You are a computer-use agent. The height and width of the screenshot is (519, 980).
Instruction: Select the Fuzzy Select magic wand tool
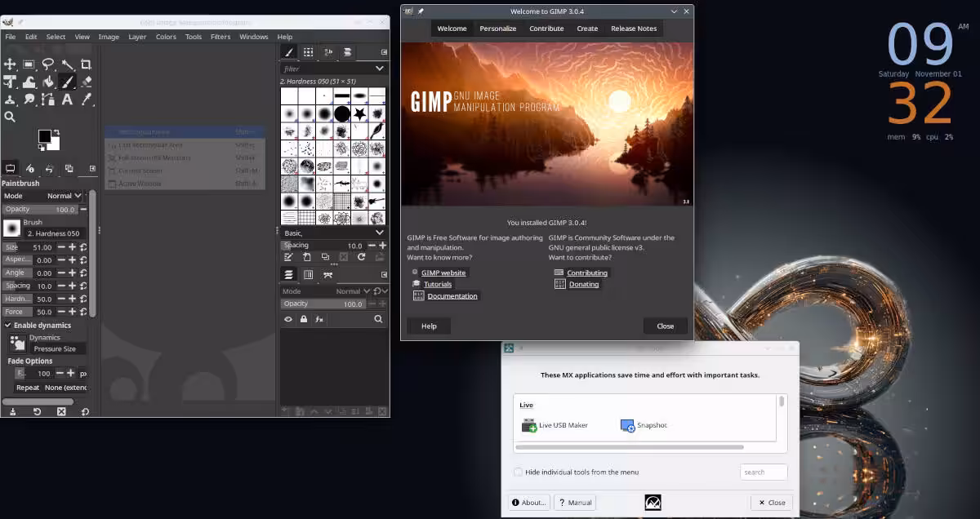click(67, 64)
